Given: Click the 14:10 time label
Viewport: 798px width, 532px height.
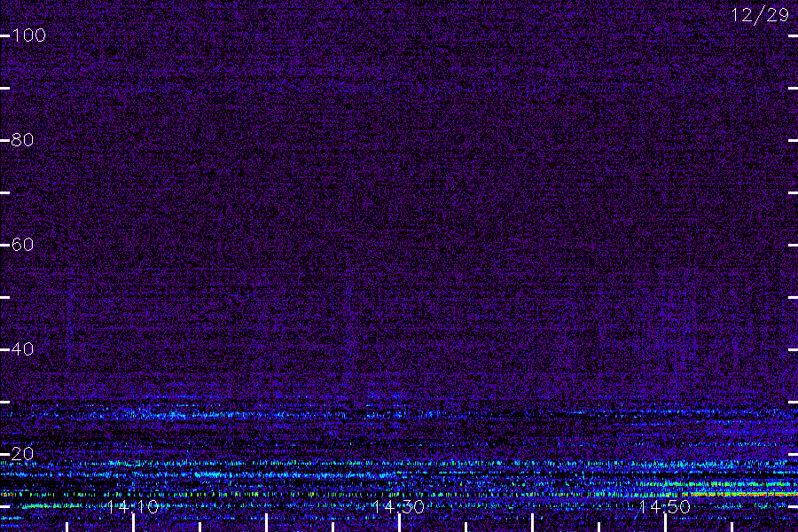Looking at the screenshot, I should coord(133,506).
